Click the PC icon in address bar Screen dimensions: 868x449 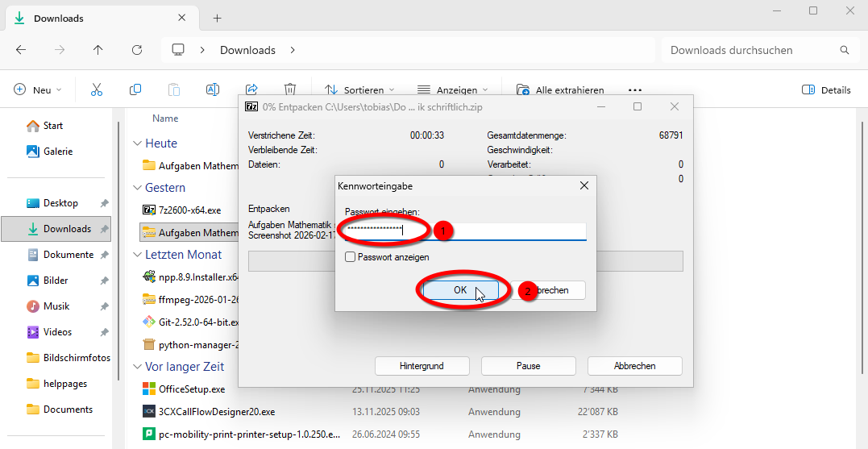click(177, 50)
